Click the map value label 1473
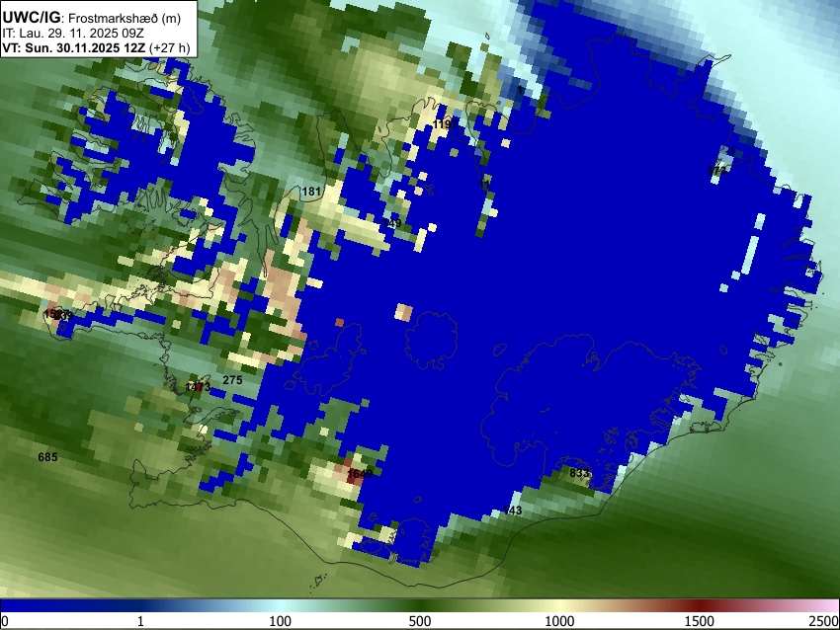 pos(198,387)
